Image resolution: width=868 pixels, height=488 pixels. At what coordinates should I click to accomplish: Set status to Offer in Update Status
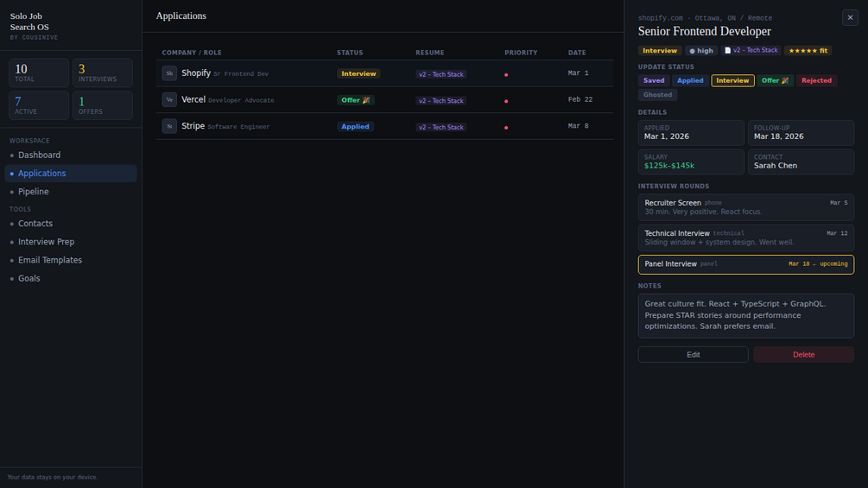coord(775,80)
